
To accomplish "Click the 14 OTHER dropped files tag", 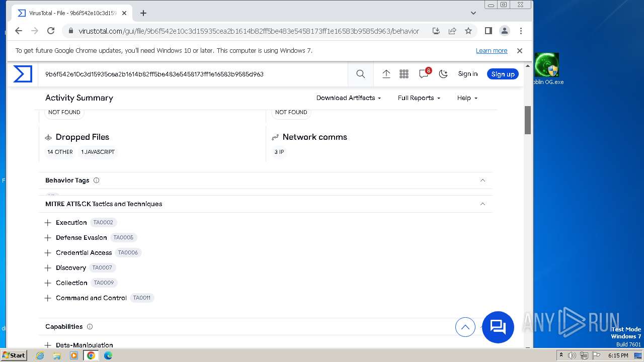I will click(60, 152).
